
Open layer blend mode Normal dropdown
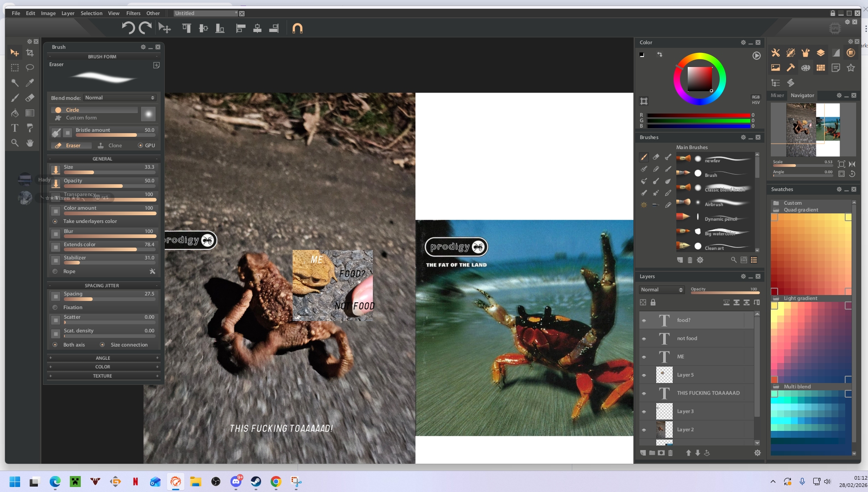click(661, 290)
